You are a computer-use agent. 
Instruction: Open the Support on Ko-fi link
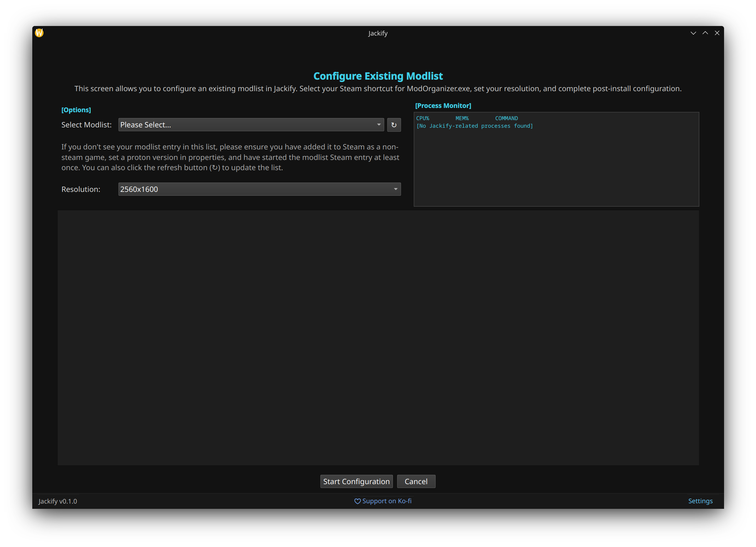coord(387,501)
